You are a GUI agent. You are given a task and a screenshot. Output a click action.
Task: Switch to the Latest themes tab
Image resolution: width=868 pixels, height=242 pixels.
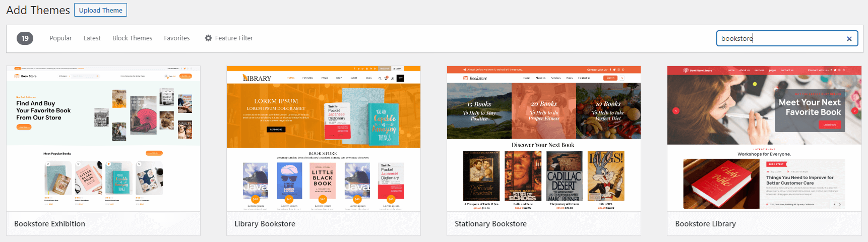(92, 38)
